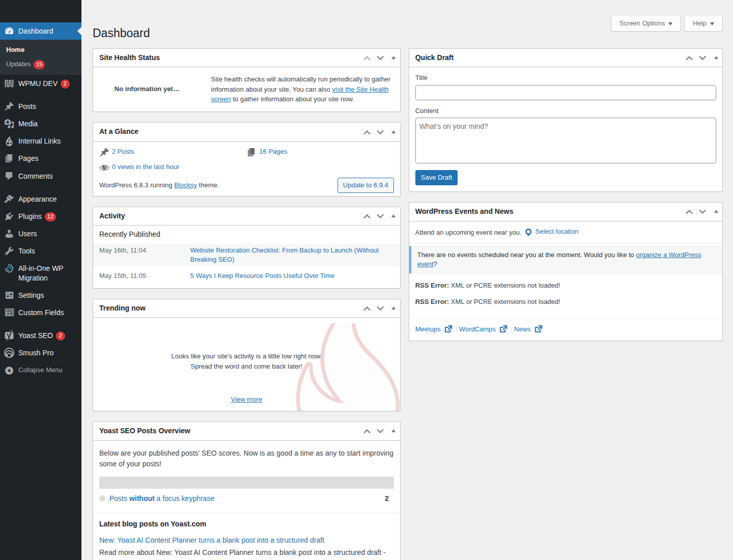The image size is (733, 560).
Task: Click the Select location link
Action: pyautogui.click(x=557, y=232)
